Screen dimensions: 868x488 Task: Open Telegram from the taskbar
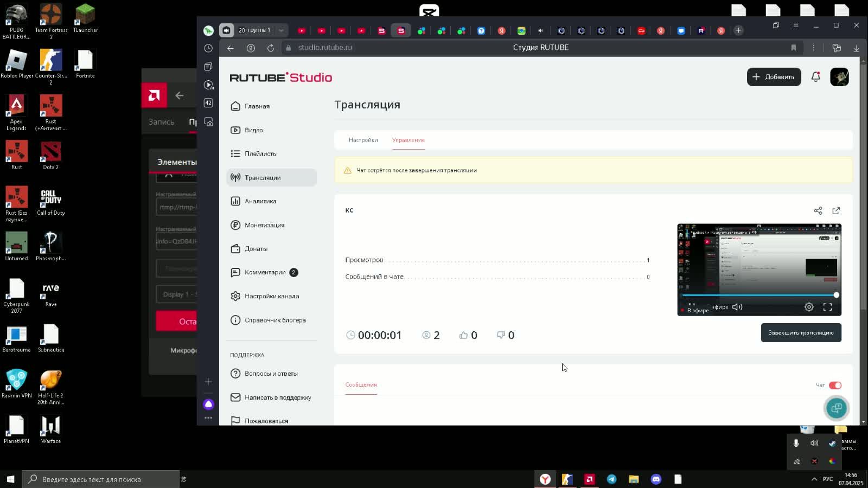pyautogui.click(x=611, y=479)
